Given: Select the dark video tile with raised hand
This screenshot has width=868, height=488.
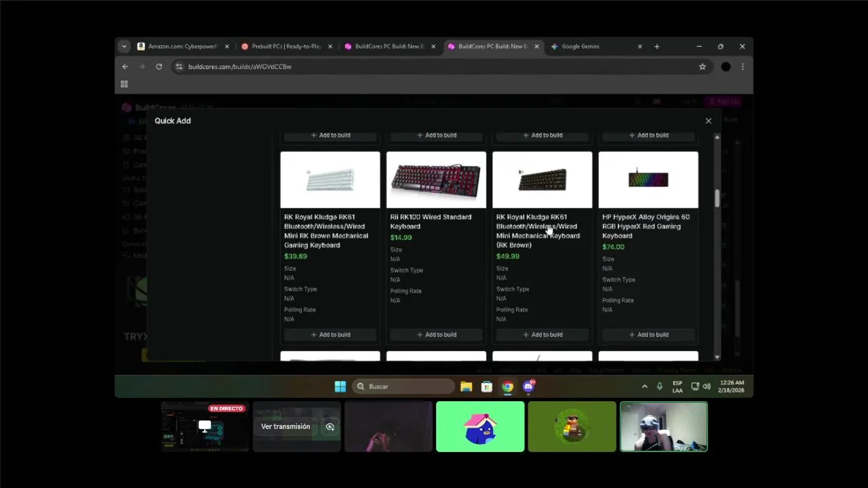Looking at the screenshot, I should pos(388,426).
